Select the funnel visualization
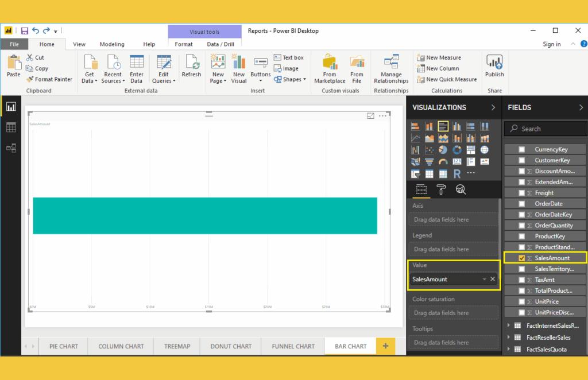 (429, 161)
